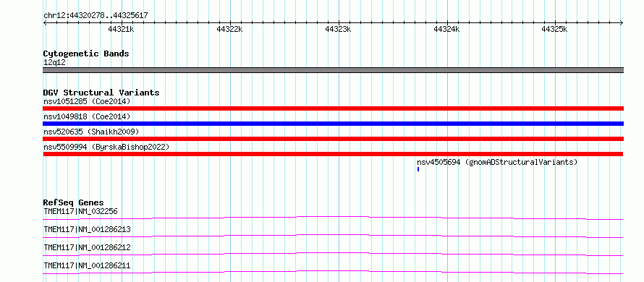Click the nsv1051285 (Coe2014) red variant bar
This screenshot has width=644, height=282.
pyautogui.click(x=333, y=108)
